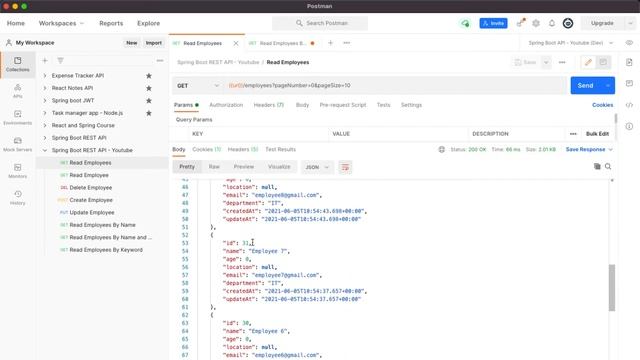
Task: Click the plus icon to create collection
Action: [x=45, y=60]
